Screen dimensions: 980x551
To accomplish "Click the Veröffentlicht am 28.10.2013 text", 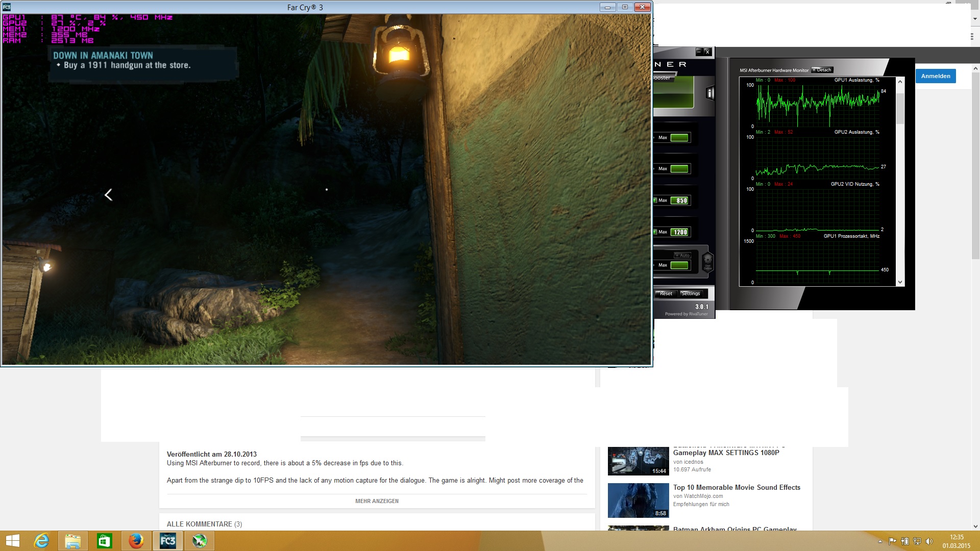I will (x=212, y=454).
